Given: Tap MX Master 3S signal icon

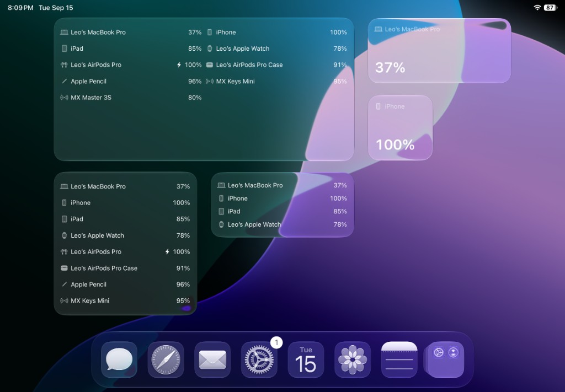Looking at the screenshot, I should 64,98.
